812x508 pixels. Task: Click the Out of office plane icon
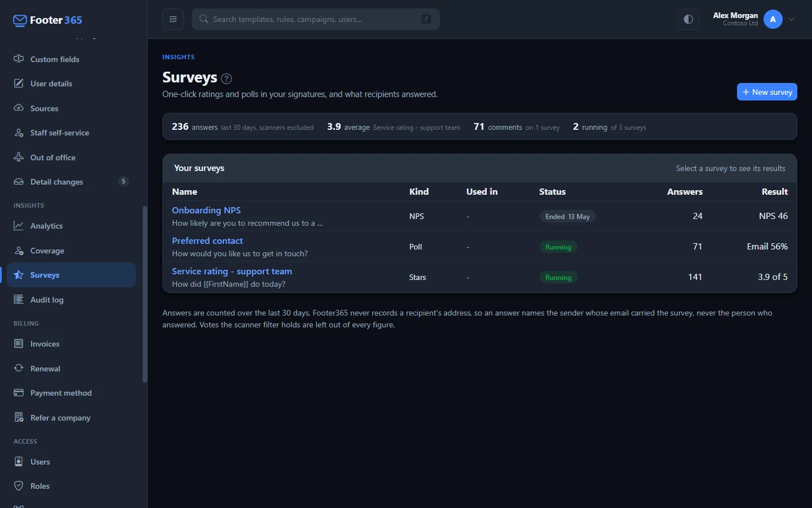pos(19,157)
